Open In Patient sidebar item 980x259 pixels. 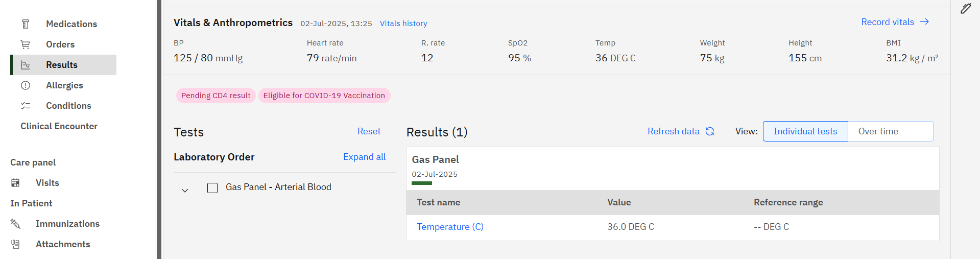(x=31, y=203)
